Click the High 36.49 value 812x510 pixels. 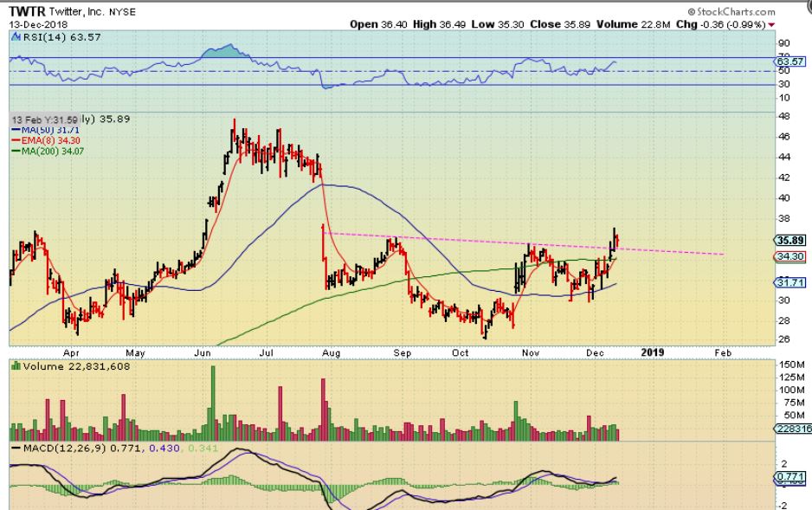click(440, 24)
